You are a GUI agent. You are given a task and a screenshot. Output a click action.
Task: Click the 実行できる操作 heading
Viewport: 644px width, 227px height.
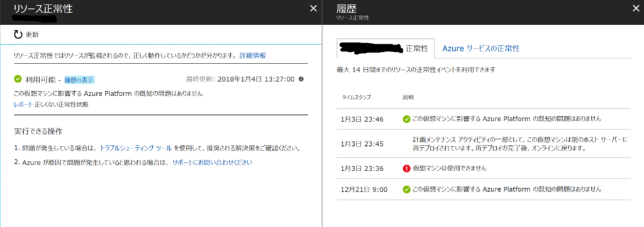click(38, 131)
